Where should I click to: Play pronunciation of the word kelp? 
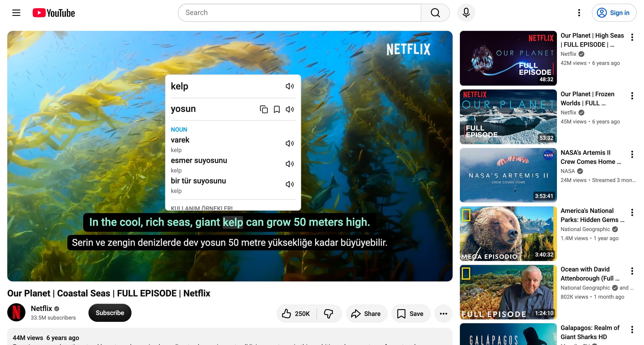click(290, 86)
